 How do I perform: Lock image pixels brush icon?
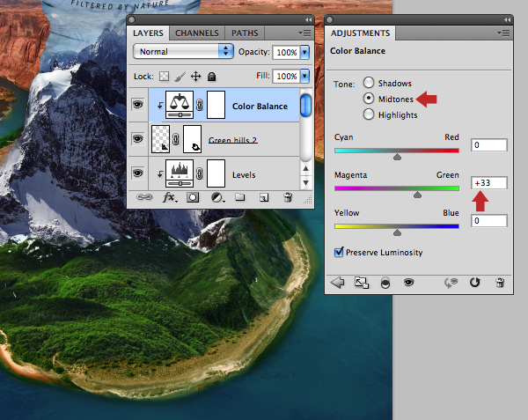(180, 77)
